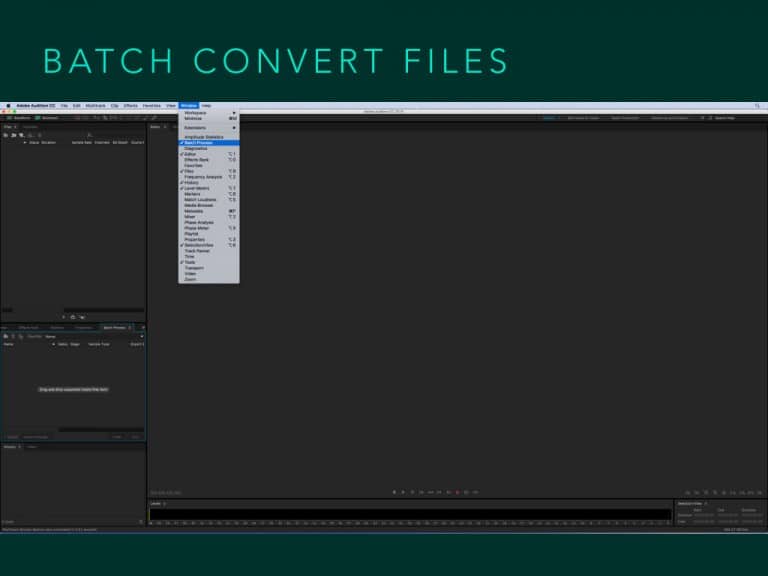This screenshot has height=576, width=768.
Task: Click the Auto-Play icon below the Files list
Action: point(82,317)
